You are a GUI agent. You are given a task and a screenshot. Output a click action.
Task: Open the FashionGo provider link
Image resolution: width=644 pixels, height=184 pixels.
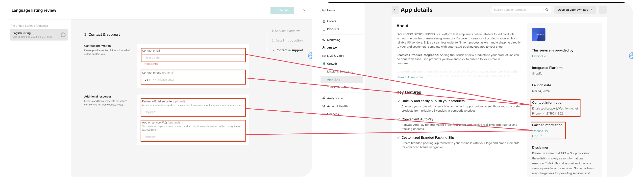[539, 56]
